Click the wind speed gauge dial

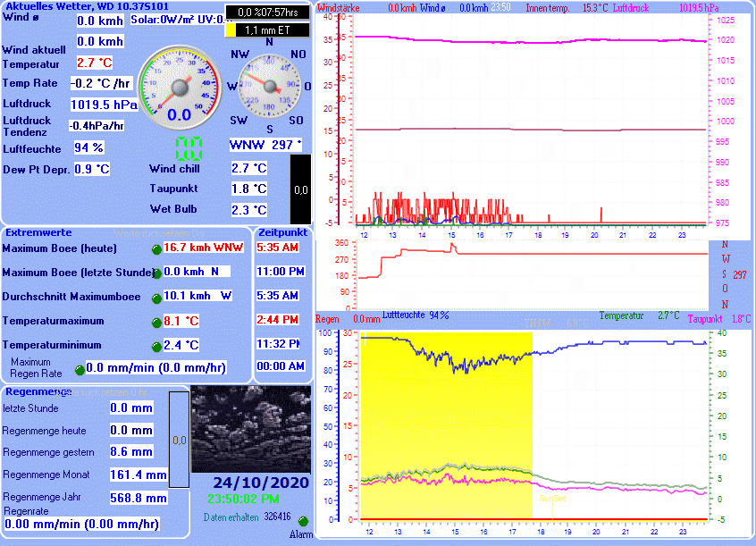coord(180,85)
